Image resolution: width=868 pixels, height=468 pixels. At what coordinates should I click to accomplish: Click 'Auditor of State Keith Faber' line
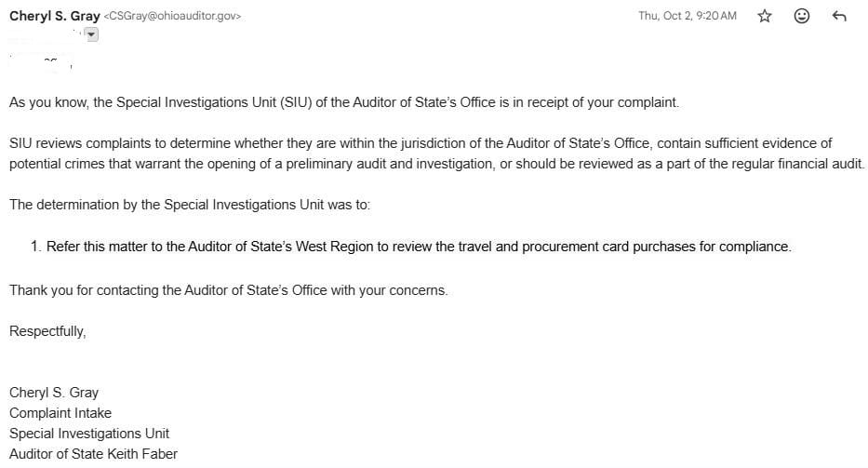[x=93, y=453]
